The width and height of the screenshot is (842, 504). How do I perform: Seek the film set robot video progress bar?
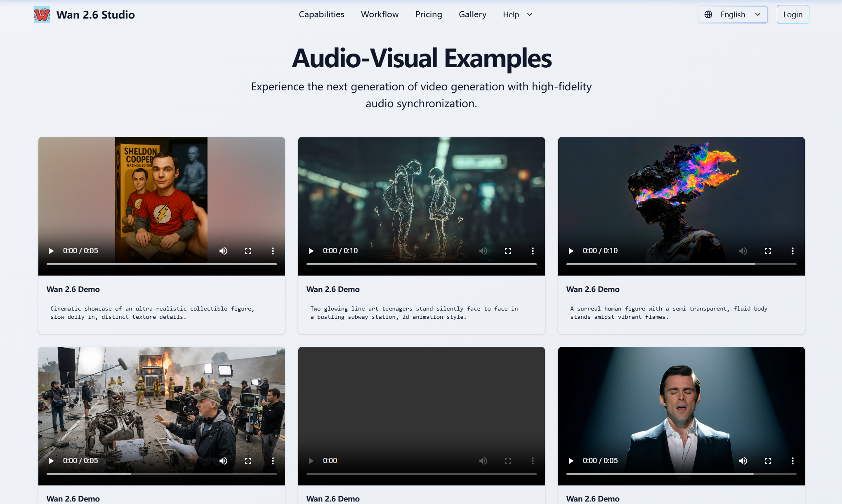coord(162,474)
